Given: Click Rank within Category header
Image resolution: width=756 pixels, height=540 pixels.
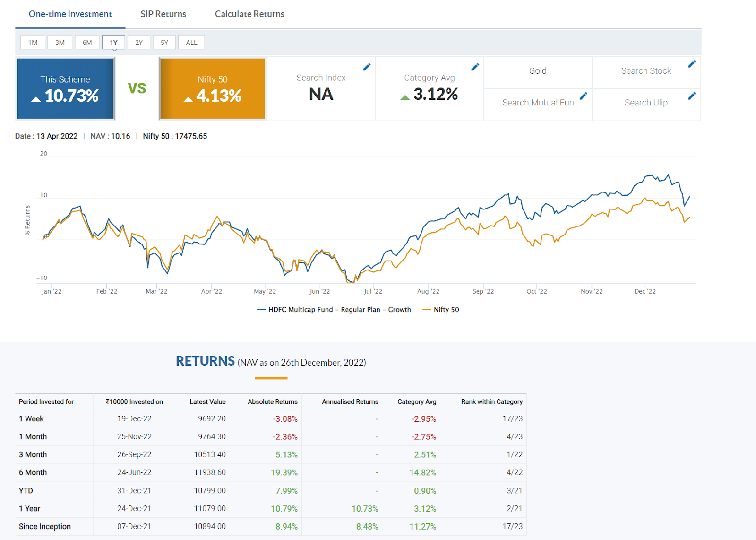Looking at the screenshot, I should point(492,402).
